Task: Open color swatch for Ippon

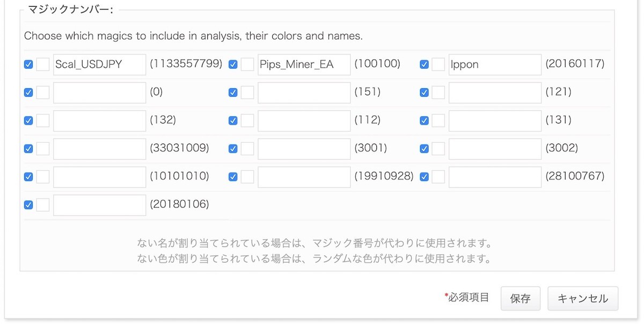Action: (438, 64)
